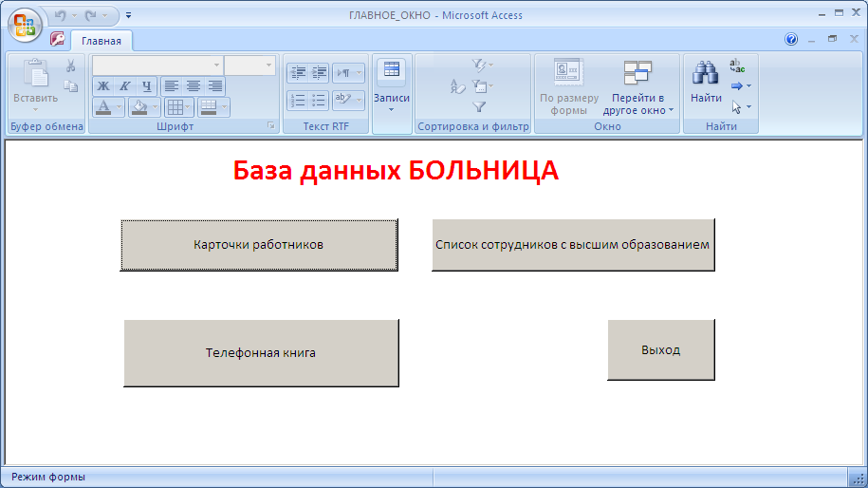
Task: Click the Найти binoculars button
Action: (x=706, y=82)
